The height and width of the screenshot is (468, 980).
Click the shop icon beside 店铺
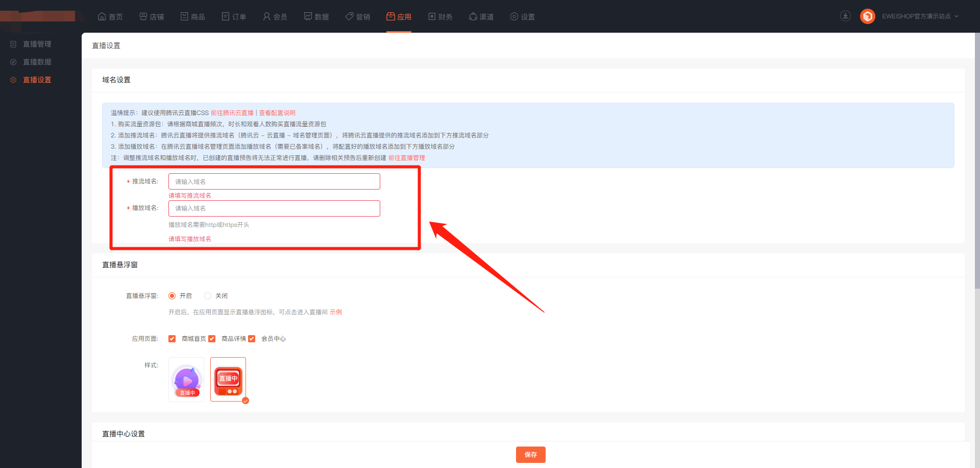143,16
